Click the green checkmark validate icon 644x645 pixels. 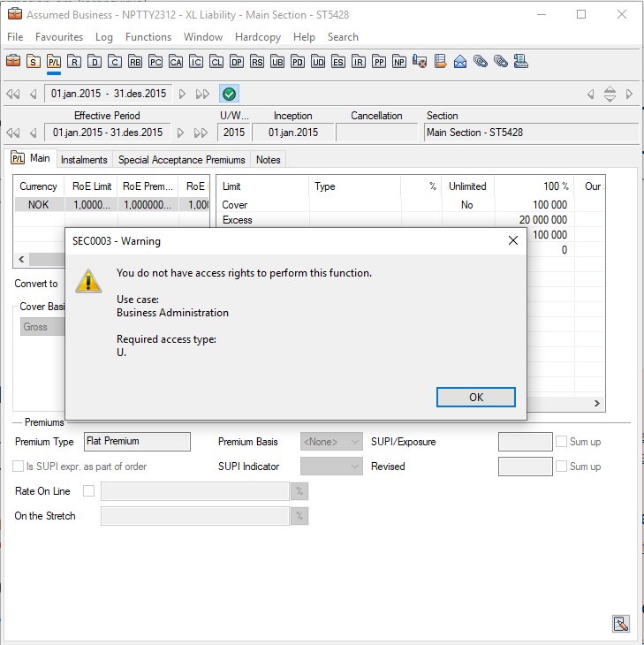coord(229,94)
